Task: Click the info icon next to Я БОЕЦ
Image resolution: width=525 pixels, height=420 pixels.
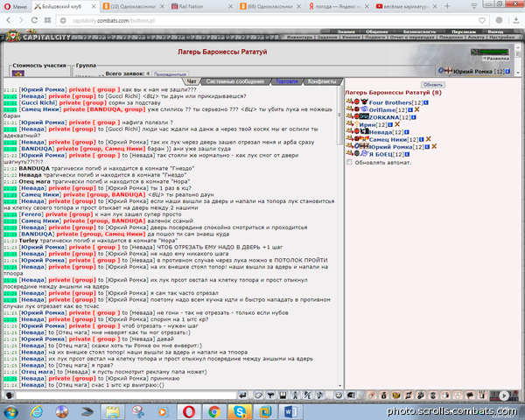Action: click(407, 154)
